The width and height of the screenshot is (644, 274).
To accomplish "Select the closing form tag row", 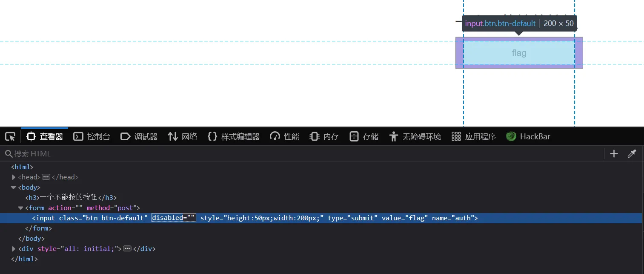I will [321, 228].
